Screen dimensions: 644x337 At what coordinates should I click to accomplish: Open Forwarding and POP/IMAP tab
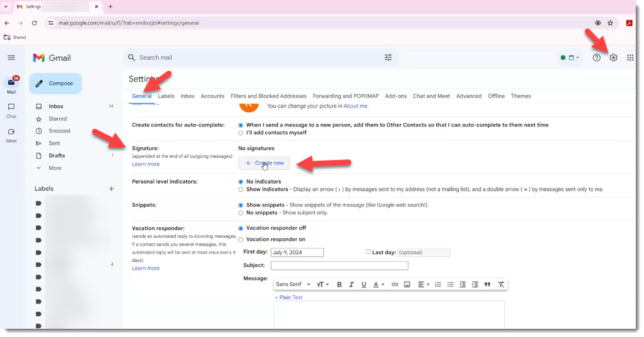click(x=346, y=96)
